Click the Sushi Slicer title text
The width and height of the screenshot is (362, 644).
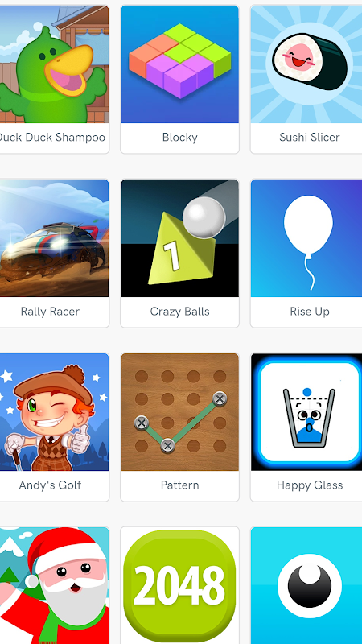[310, 137]
